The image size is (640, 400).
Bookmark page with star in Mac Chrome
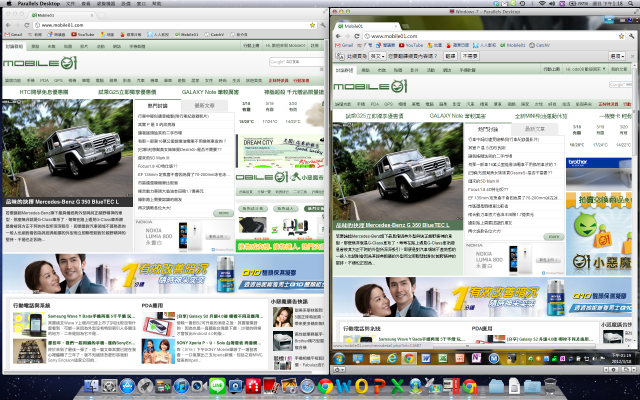pos(312,25)
